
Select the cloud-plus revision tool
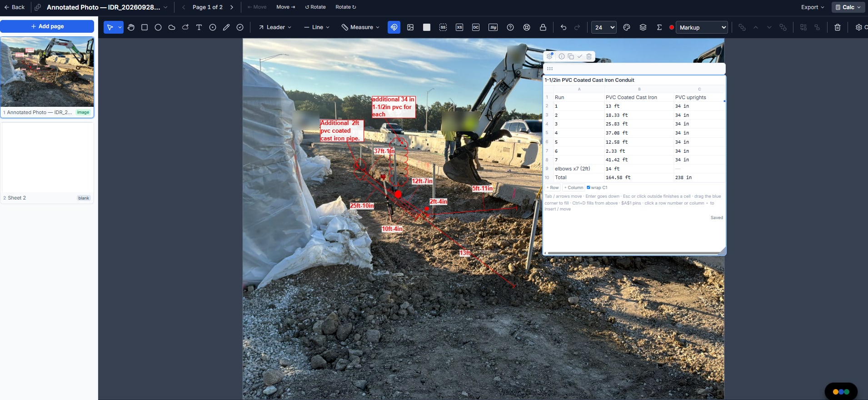tap(185, 27)
